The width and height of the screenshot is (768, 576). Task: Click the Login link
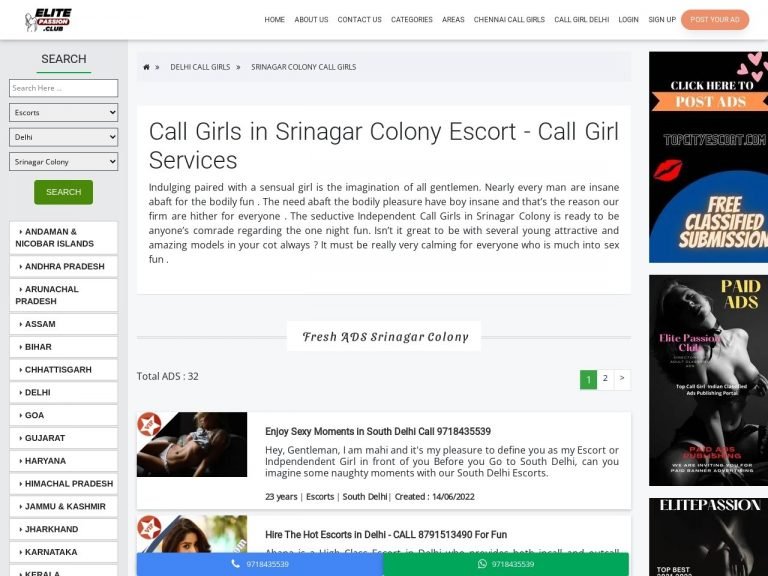coord(628,20)
